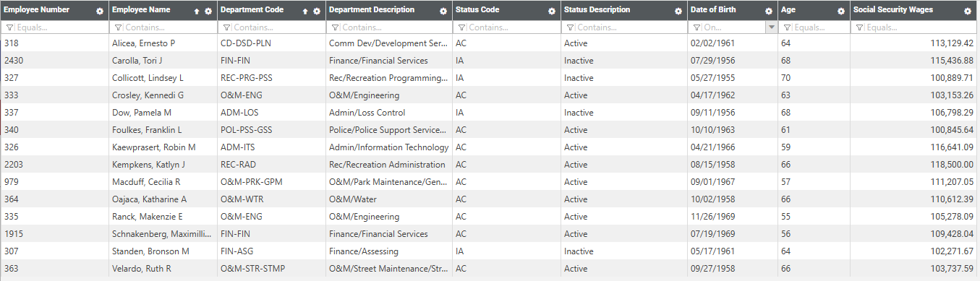Sort by the Status Description header
The height and width of the screenshot is (281, 980).
(597, 10)
